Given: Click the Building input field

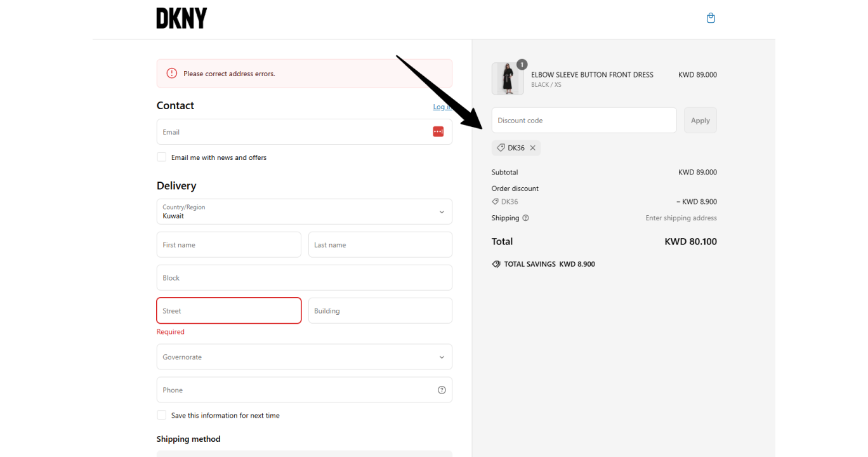Looking at the screenshot, I should point(380,310).
